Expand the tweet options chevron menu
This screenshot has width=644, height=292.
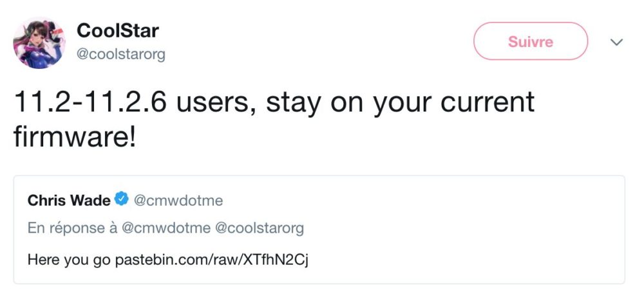(616, 42)
